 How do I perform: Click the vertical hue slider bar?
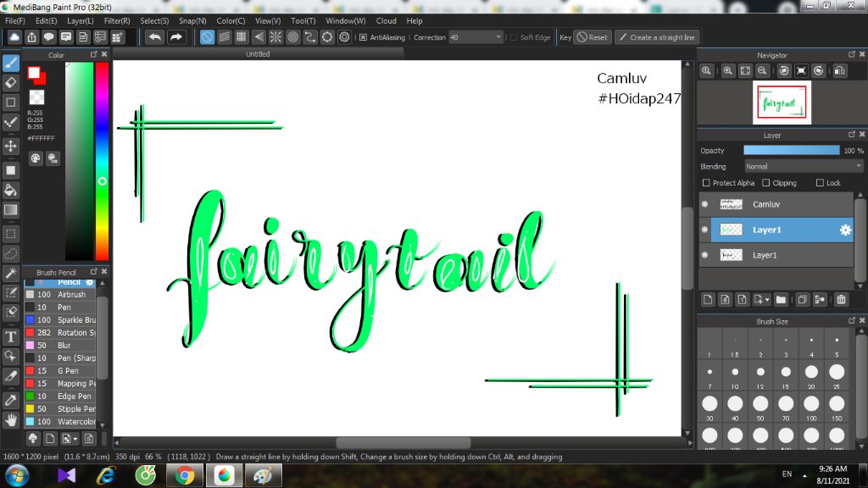[x=102, y=161]
